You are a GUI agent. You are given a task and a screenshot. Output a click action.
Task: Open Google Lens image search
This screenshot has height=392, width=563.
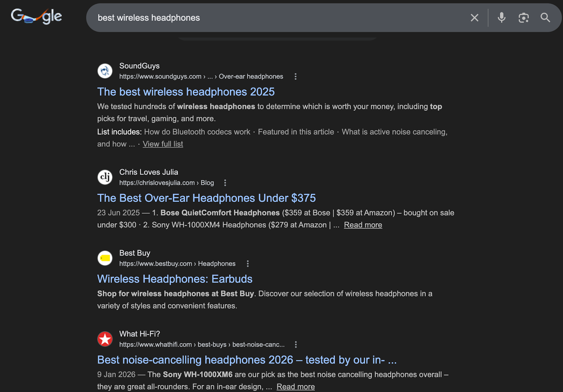click(x=523, y=18)
